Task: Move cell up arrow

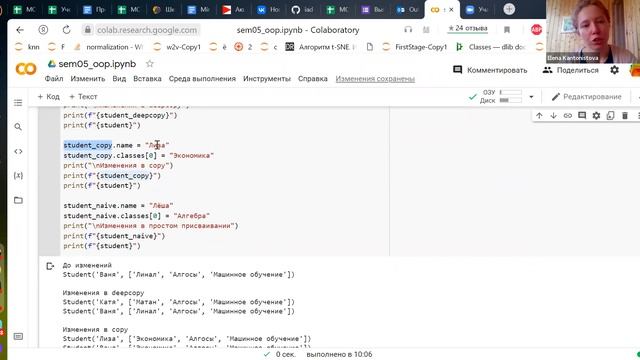Action: (539, 116)
